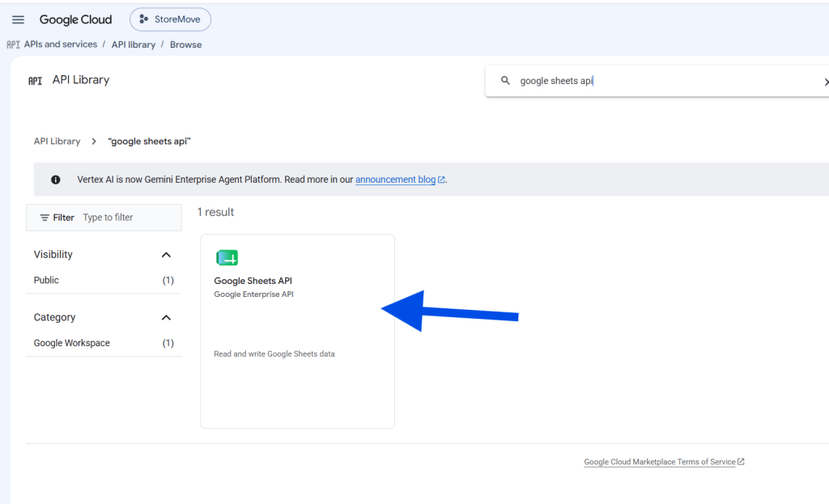Click the 1 result count text
This screenshot has height=504, width=829.
tap(215, 212)
